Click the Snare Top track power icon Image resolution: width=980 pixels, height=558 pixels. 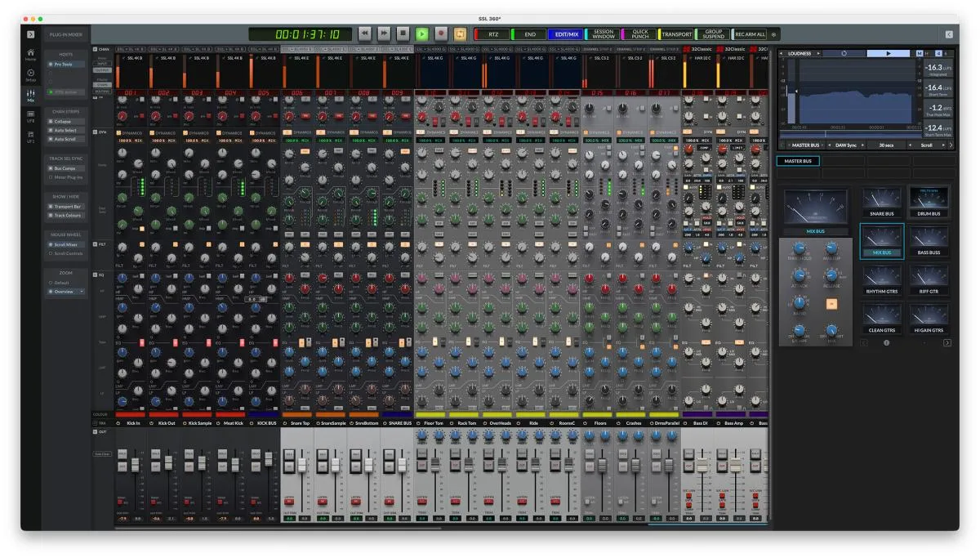pos(283,423)
